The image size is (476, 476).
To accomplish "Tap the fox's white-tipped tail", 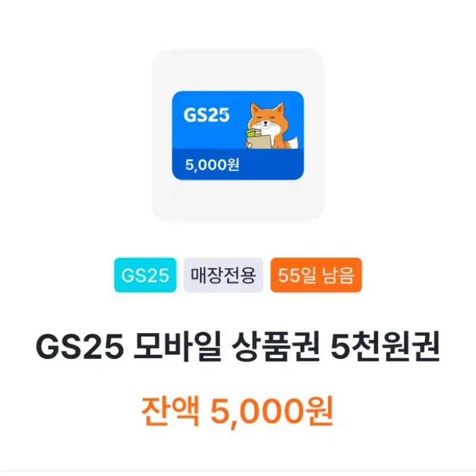I will pyautogui.click(x=292, y=143).
